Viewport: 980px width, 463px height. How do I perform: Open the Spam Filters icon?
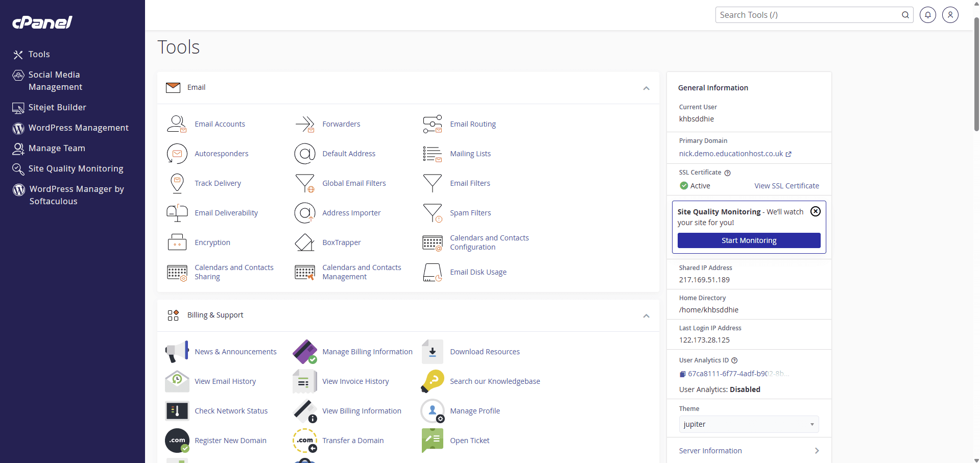(433, 213)
